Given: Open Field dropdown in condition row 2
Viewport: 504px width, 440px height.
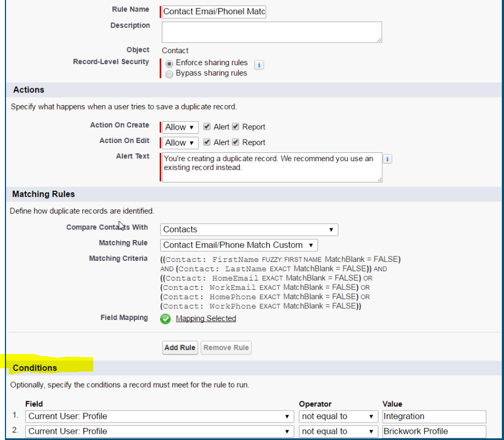Looking at the screenshot, I should point(160,431).
